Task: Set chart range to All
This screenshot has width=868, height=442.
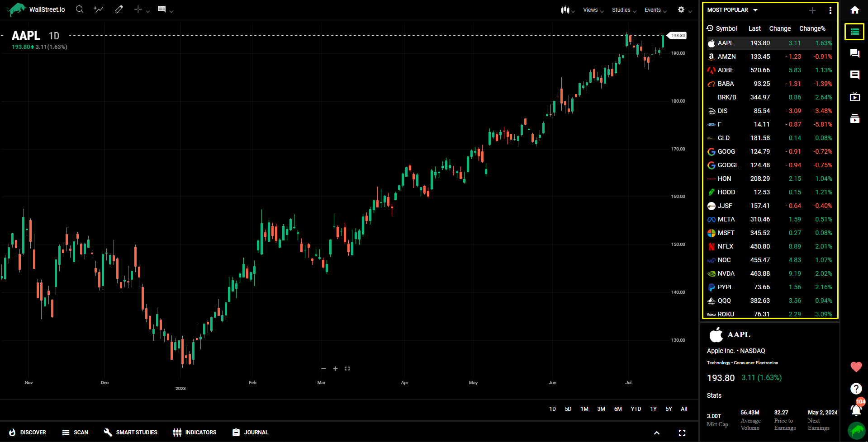Action: coord(684,409)
